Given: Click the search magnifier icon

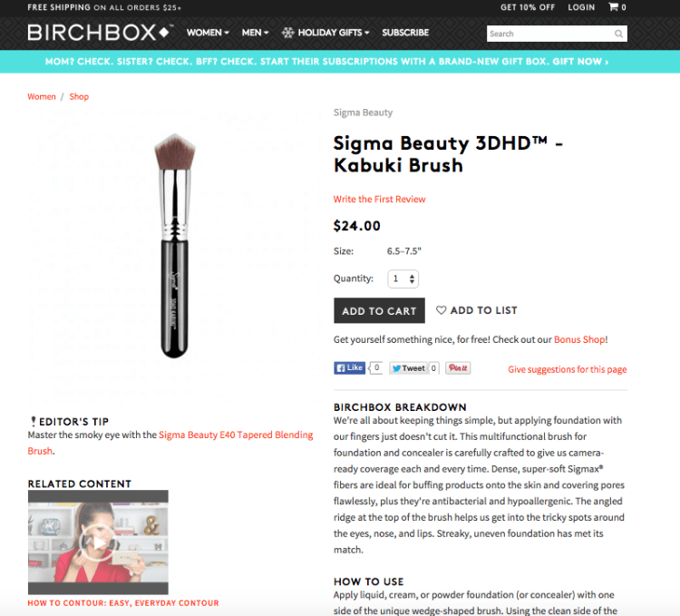Looking at the screenshot, I should point(618,34).
